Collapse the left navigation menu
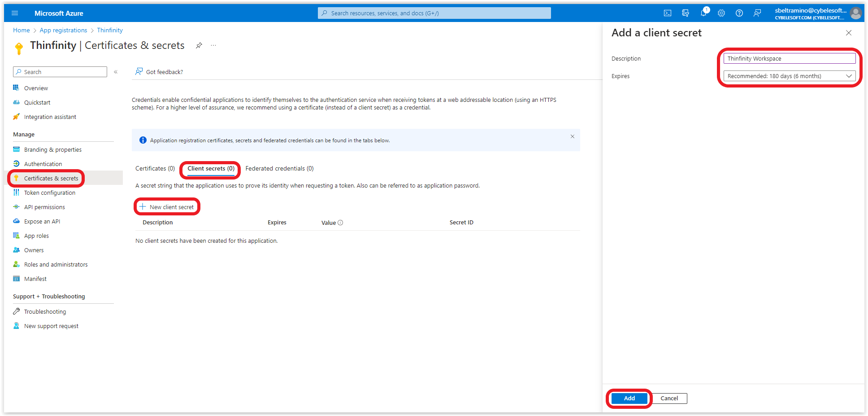Viewport: 868px width, 416px height. [x=116, y=72]
